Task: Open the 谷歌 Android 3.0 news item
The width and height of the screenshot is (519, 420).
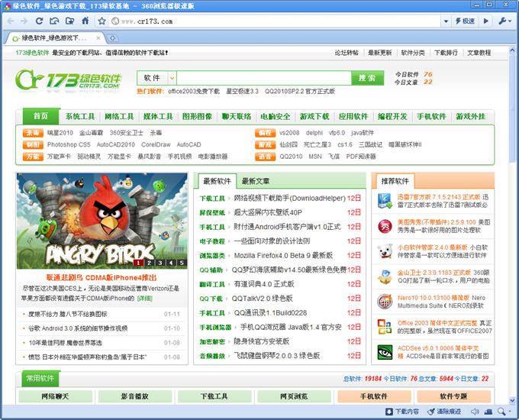Action: tap(78, 328)
